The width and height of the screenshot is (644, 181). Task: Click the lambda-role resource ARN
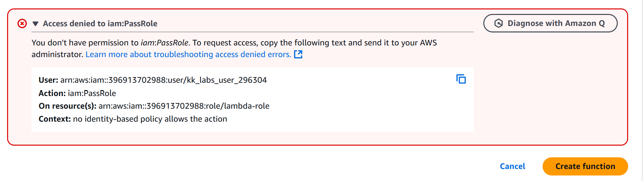184,106
